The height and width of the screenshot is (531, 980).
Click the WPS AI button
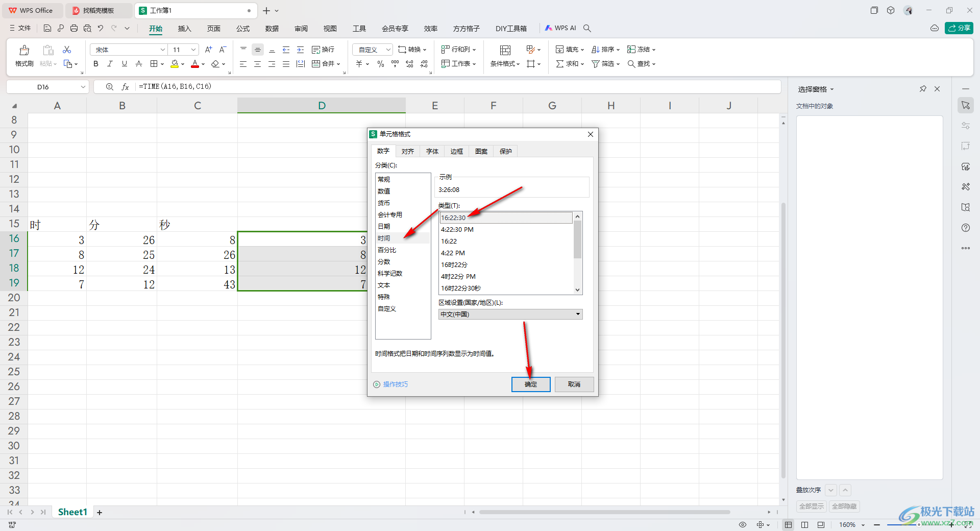pos(560,28)
